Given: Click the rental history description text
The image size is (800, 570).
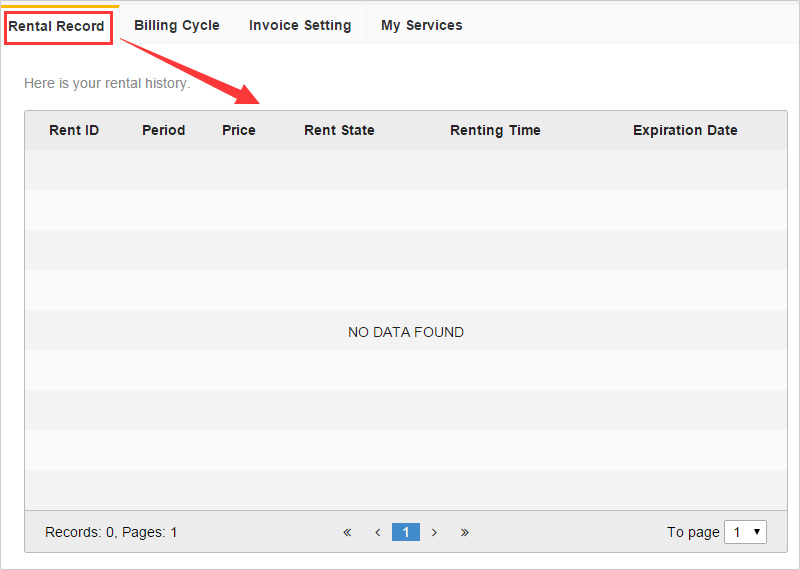Looking at the screenshot, I should pyautogui.click(x=107, y=83).
